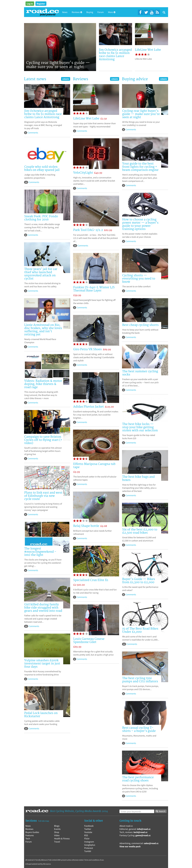Click +more beside Buying advice heading

[x=163, y=79]
